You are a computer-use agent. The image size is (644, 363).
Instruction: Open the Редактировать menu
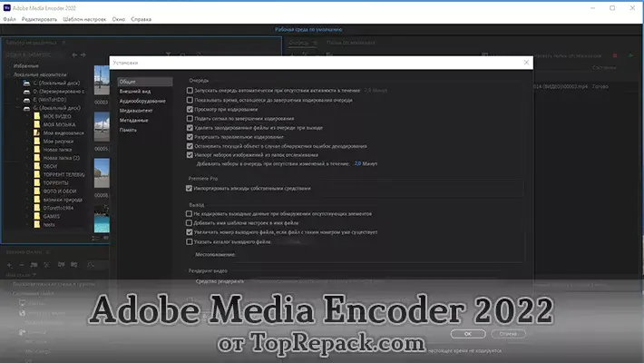click(39, 19)
